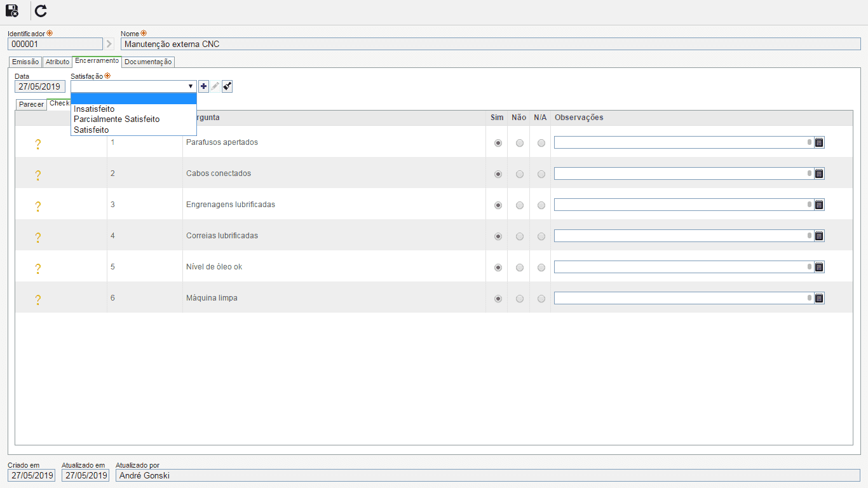Click in Observações field for Cabos conectados

click(684, 173)
